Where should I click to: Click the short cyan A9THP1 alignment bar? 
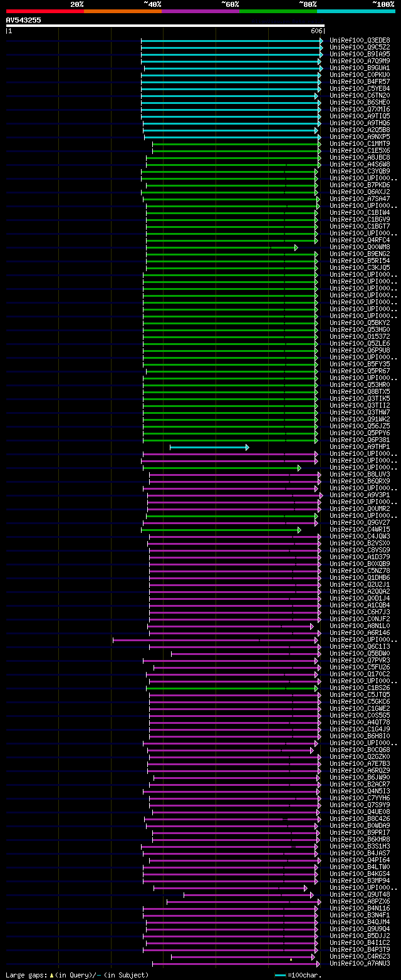[209, 447]
